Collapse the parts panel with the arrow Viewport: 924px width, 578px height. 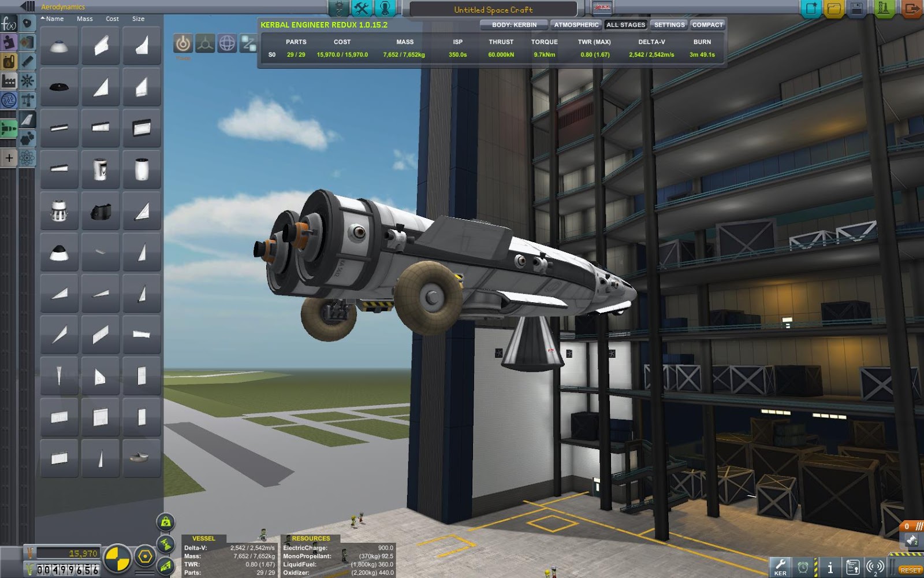(x=27, y=7)
